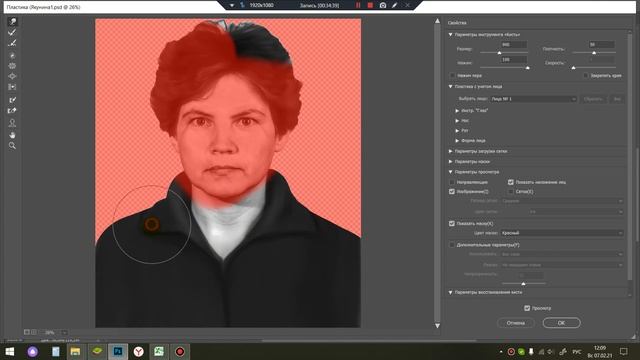Click the Плотность value input field
The height and width of the screenshot is (360, 640).
[601, 44]
